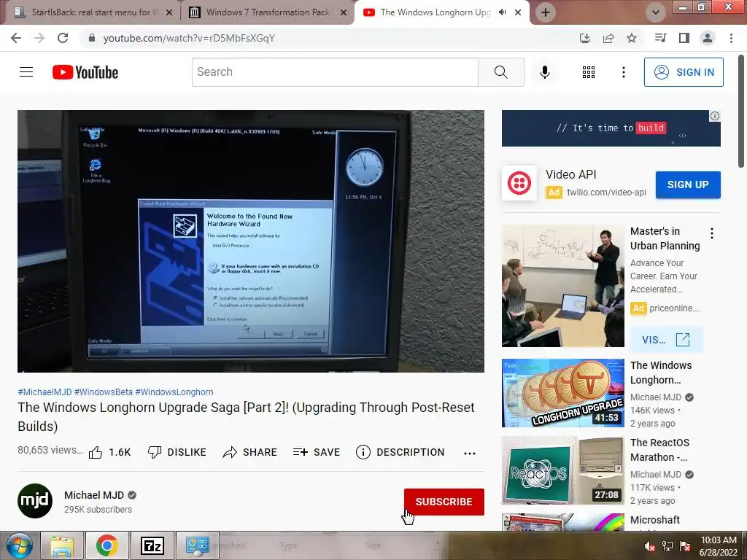Viewport: 747px width, 560px height.
Task: Click the Chrome taskbar icon
Action: pyautogui.click(x=107, y=545)
